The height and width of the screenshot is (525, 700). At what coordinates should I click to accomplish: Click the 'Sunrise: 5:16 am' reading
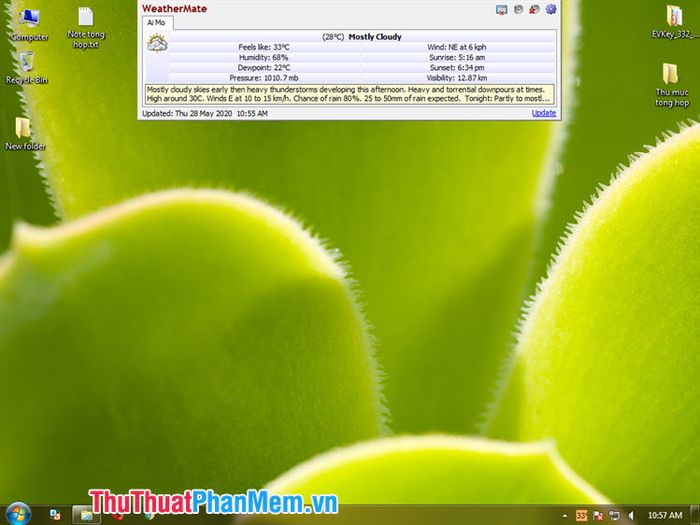(457, 57)
